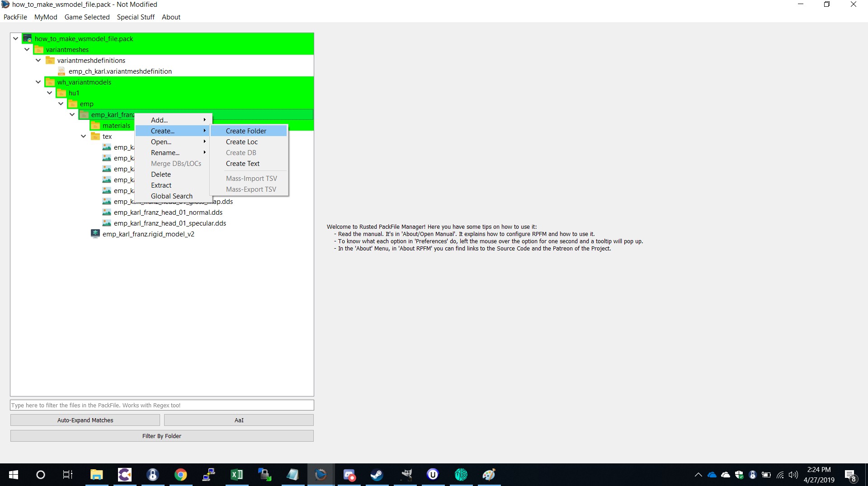Collapse the emp_karl_franz folder
Image resolution: width=868 pixels, height=486 pixels.
[72, 115]
